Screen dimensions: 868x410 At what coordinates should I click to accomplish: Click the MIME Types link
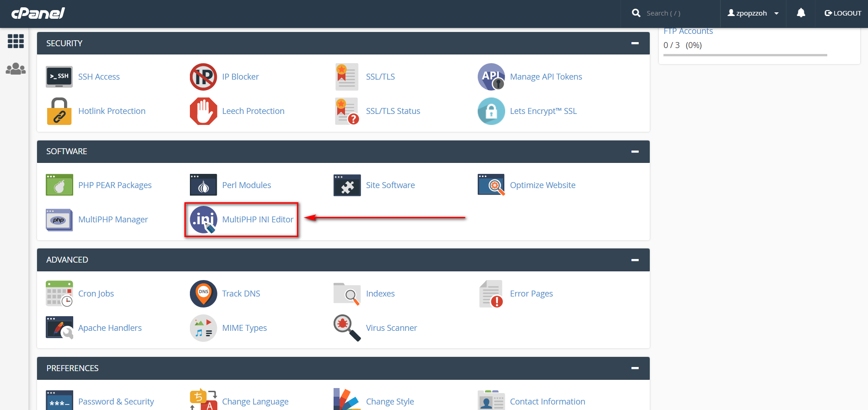point(244,328)
